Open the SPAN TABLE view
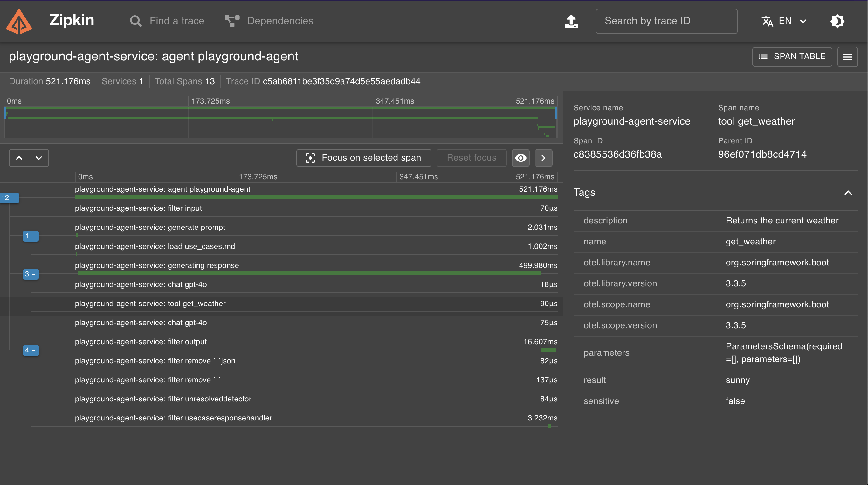The width and height of the screenshot is (868, 485). tap(792, 57)
